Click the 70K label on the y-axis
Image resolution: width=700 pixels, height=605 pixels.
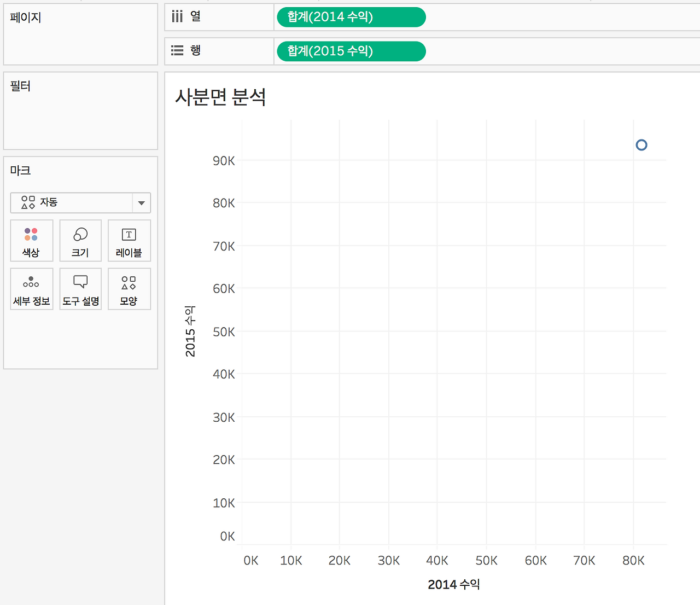(224, 246)
